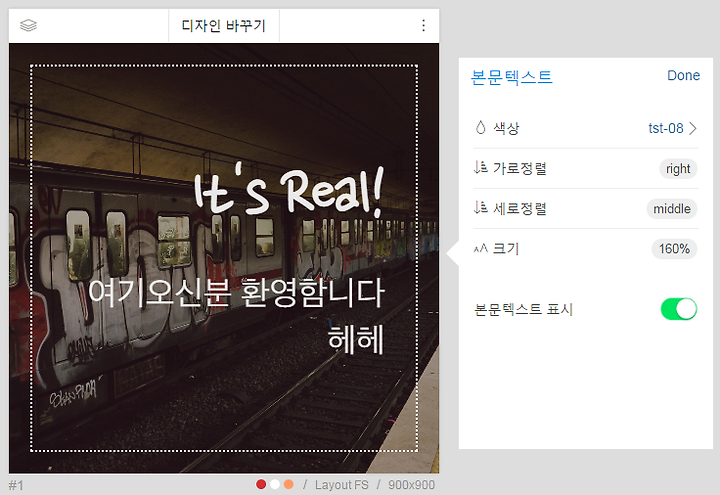This screenshot has width=720, height=495.
Task: Select the 헤헤 text line
Action: (x=356, y=339)
